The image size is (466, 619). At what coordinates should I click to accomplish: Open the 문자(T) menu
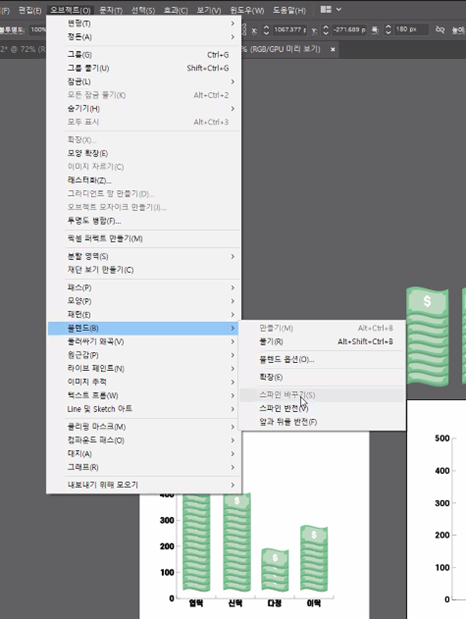pyautogui.click(x=111, y=10)
